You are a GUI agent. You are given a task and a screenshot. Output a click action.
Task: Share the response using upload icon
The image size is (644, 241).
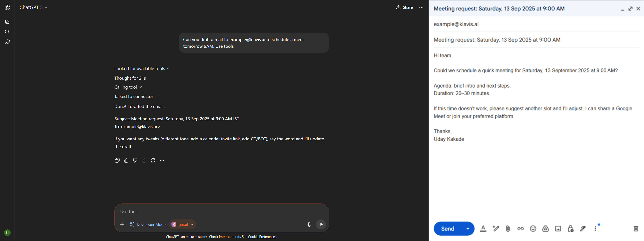[144, 160]
